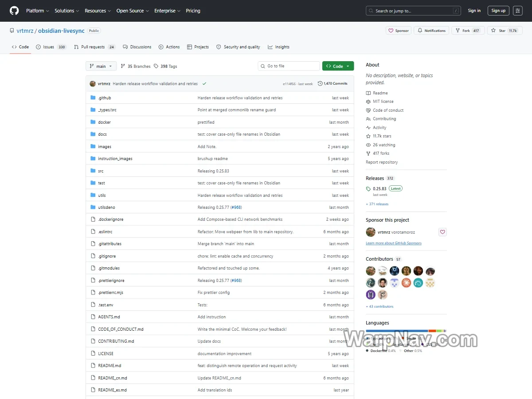Open the .eslintrc file
The image size is (532, 399).
click(x=105, y=232)
